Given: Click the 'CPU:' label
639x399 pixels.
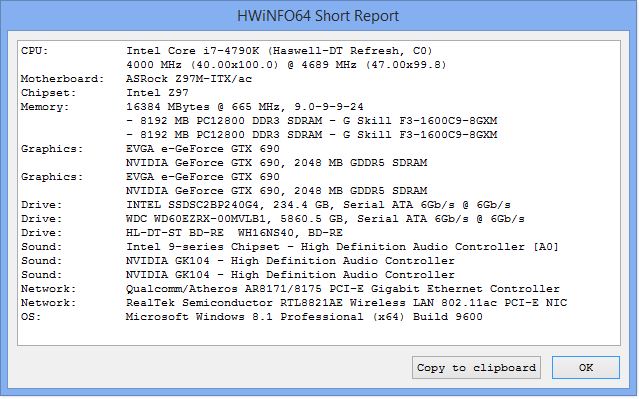Looking at the screenshot, I should tap(35, 51).
